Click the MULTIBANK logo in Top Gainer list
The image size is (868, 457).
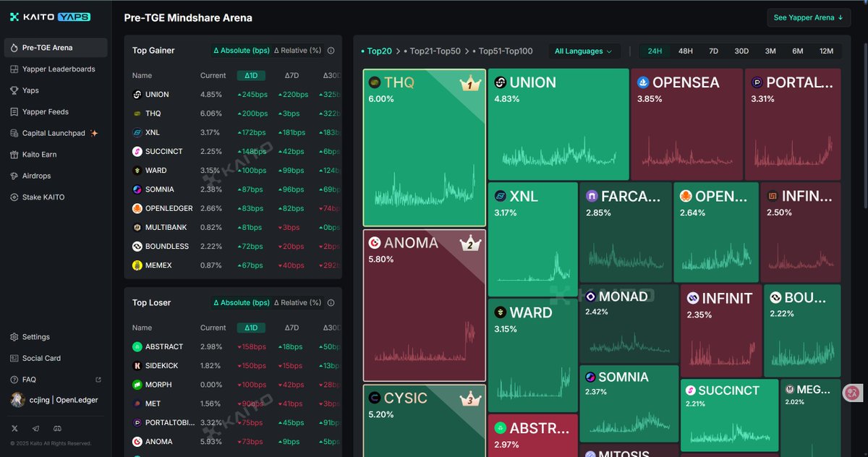coord(137,228)
